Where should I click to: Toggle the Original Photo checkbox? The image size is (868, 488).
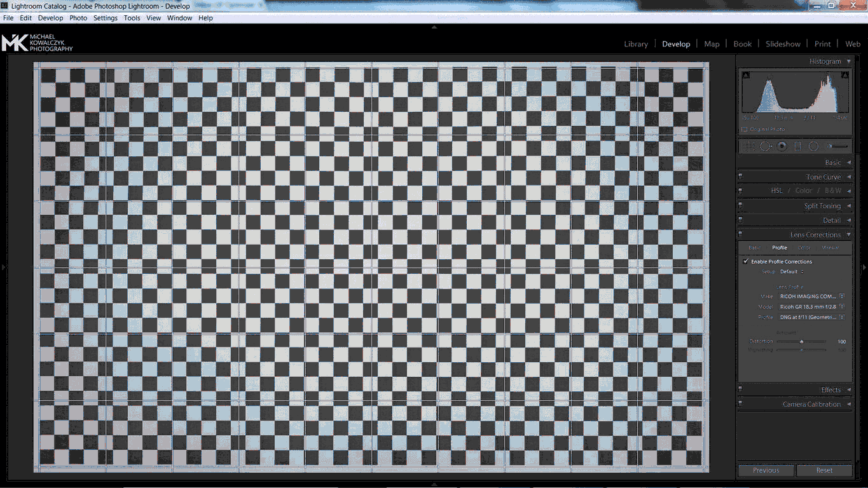click(x=745, y=129)
